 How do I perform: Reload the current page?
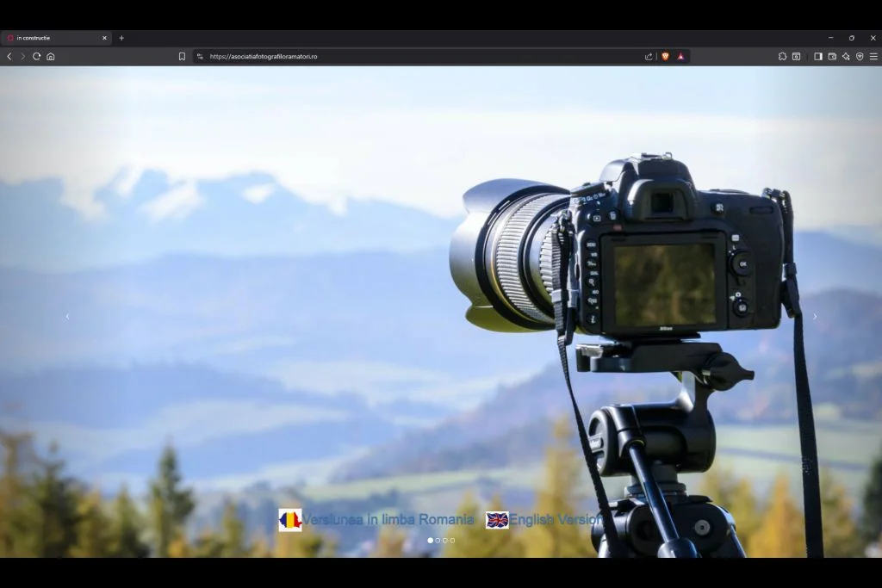click(36, 57)
